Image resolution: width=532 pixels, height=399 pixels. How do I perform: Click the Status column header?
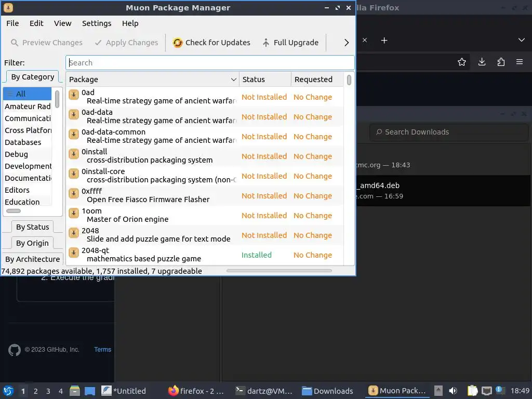tap(265, 79)
